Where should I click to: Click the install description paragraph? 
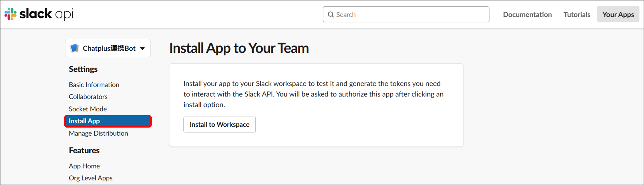[x=313, y=94]
